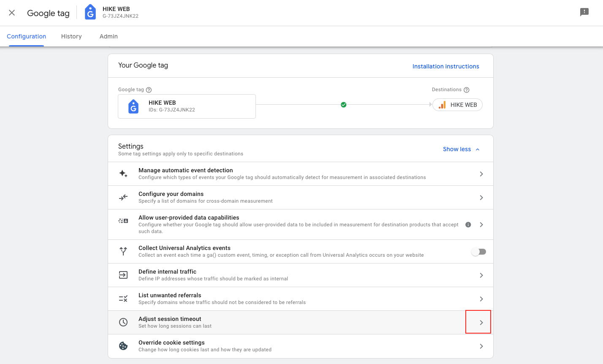Image resolution: width=603 pixels, height=364 pixels.
Task: Open Manage automatic event detection chevron
Action: [x=481, y=174]
